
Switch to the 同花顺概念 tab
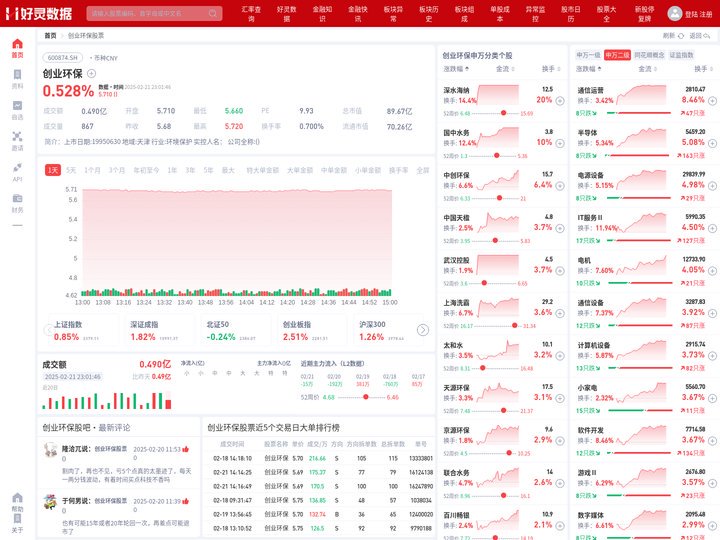click(649, 55)
